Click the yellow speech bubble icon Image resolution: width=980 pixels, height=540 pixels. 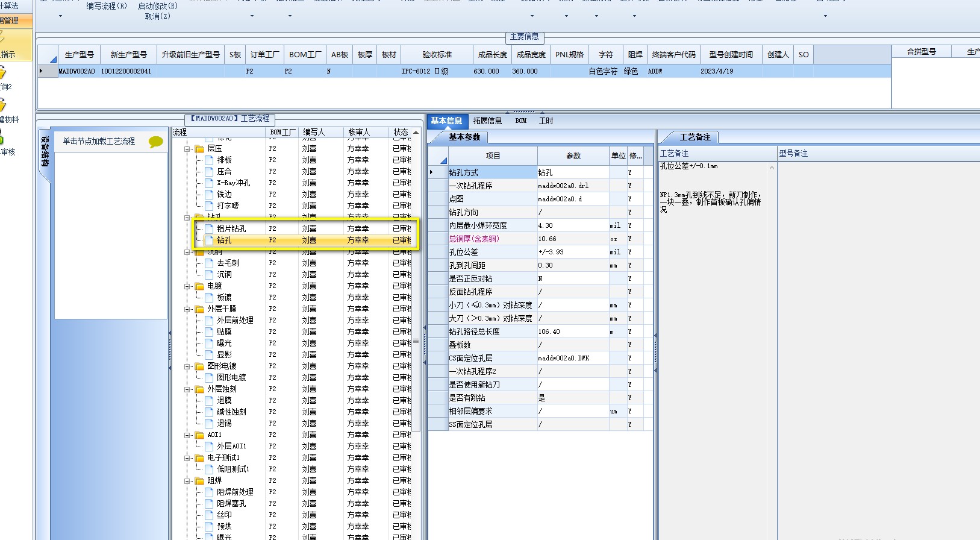tap(156, 142)
